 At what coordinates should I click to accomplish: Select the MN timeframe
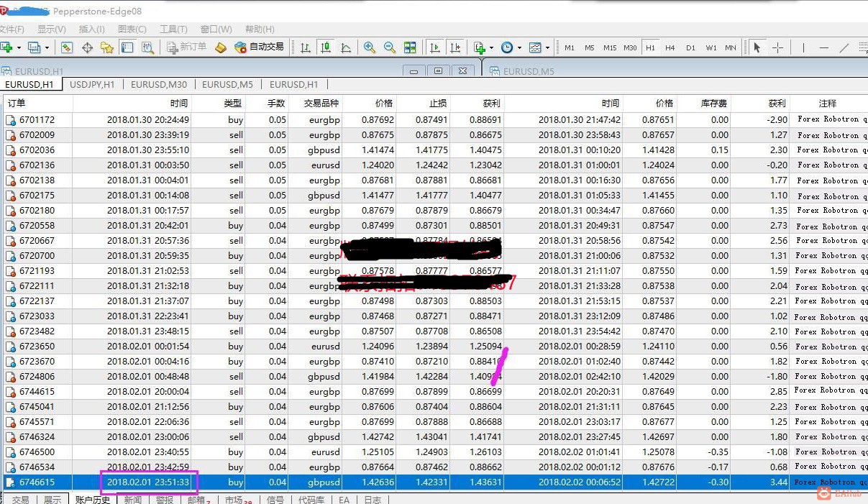click(x=731, y=47)
